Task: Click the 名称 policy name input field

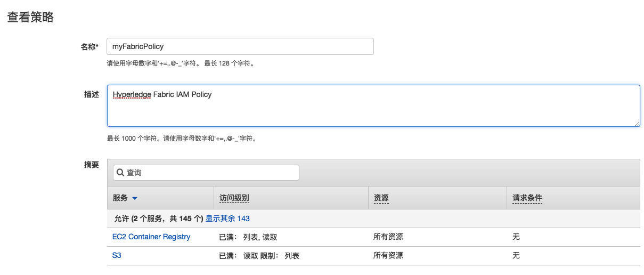Action: tap(240, 46)
